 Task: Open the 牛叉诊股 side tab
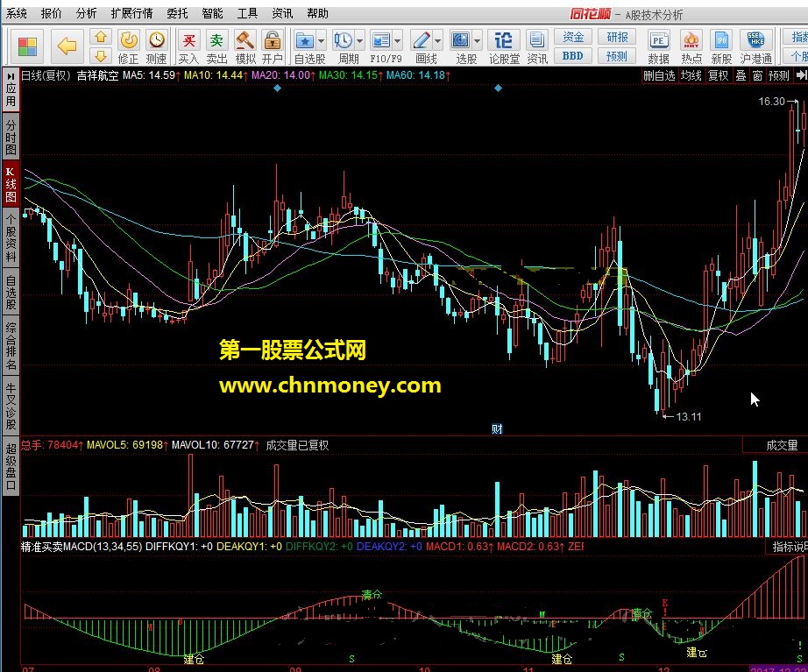(x=11, y=407)
